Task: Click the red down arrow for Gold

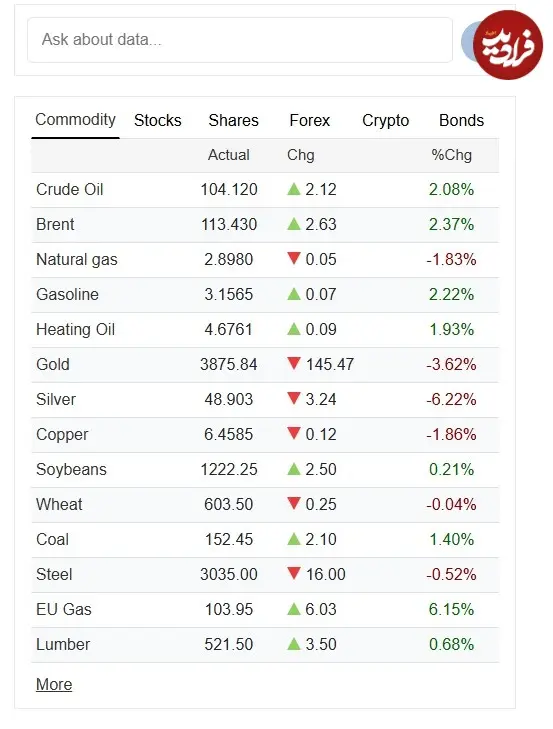Action: (x=294, y=363)
